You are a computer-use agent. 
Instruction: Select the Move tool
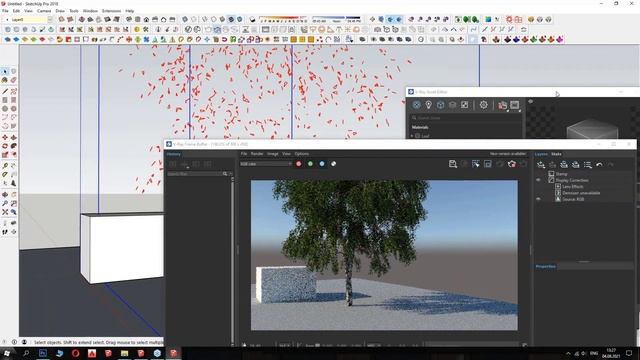[x=5, y=138]
